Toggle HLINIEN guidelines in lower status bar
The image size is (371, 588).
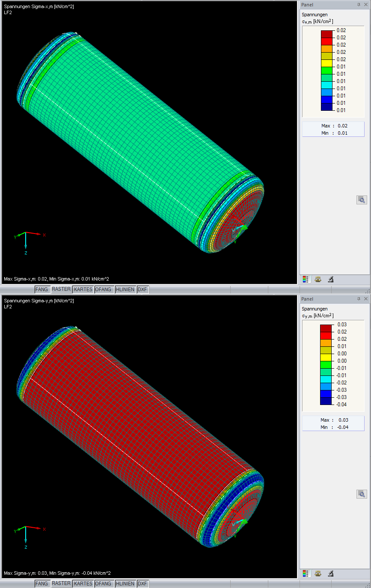pos(125,584)
